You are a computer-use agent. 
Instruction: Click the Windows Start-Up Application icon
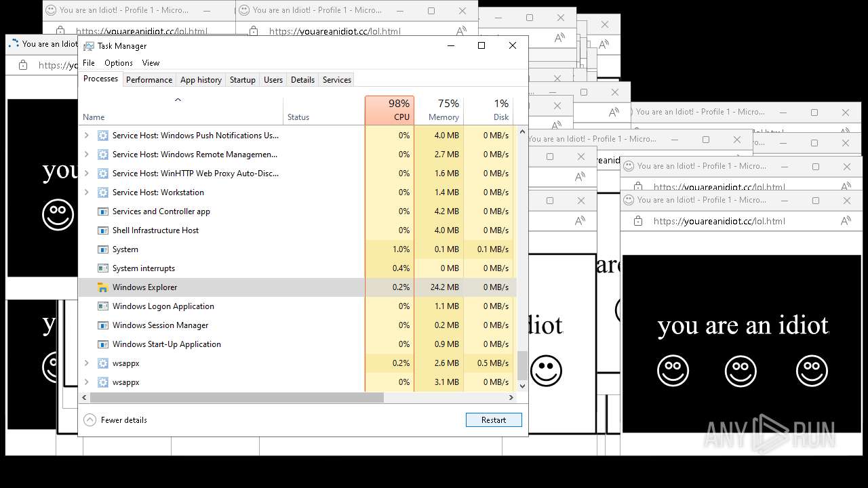(103, 344)
